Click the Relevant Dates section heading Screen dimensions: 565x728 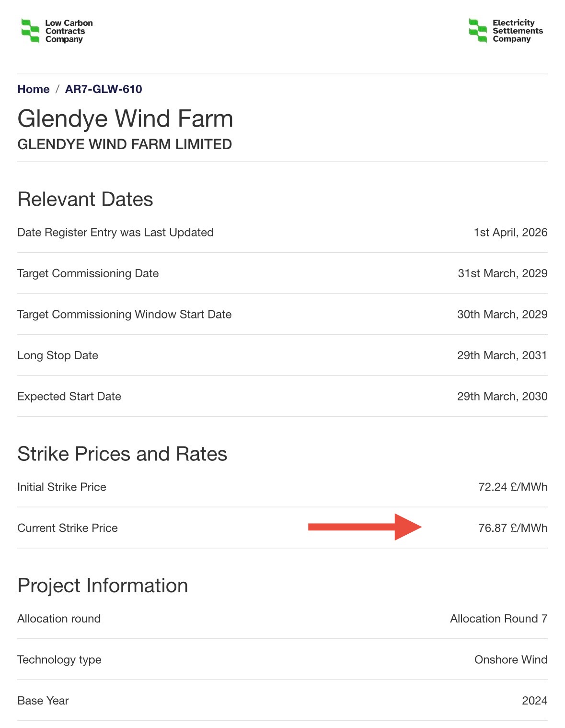pyautogui.click(x=85, y=200)
